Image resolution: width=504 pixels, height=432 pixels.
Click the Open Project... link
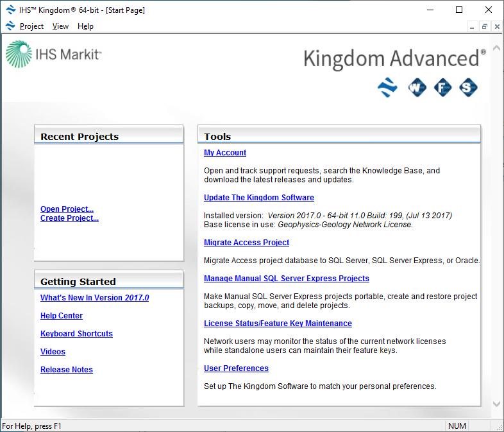(67, 209)
